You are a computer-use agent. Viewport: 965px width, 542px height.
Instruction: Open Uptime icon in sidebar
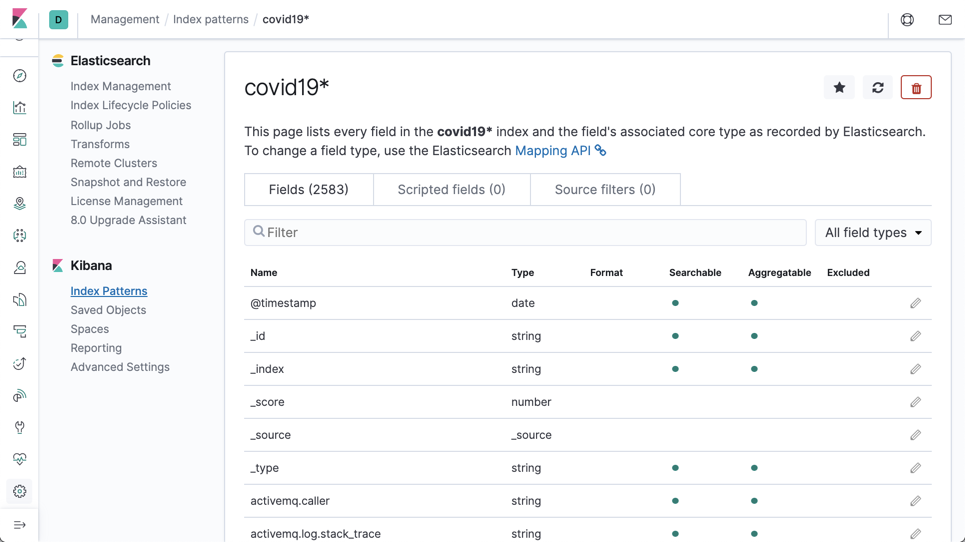click(x=20, y=364)
